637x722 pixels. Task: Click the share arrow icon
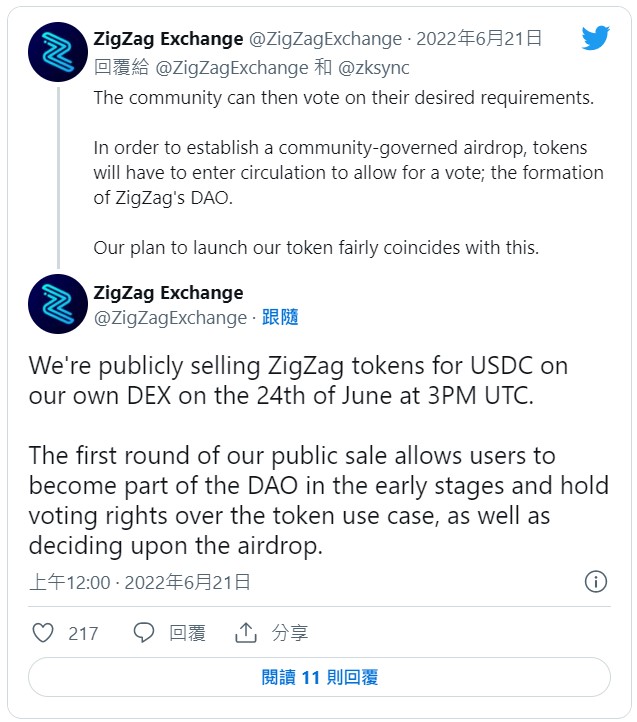coord(246,632)
